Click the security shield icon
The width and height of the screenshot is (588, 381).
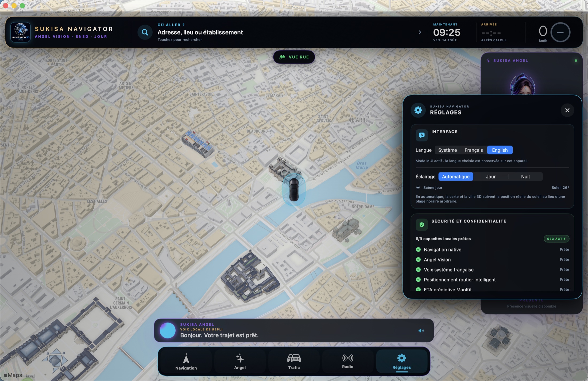point(421,225)
